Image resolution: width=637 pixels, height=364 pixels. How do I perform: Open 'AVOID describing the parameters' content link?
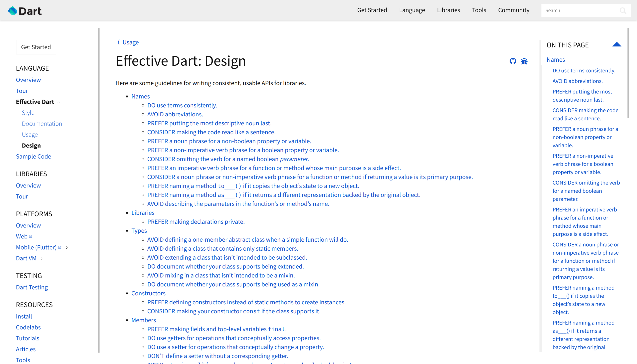tap(238, 204)
